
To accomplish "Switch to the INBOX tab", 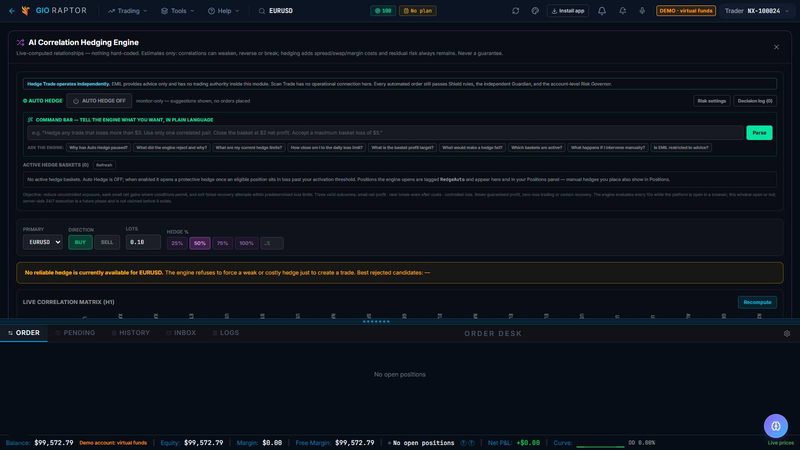I will click(181, 333).
